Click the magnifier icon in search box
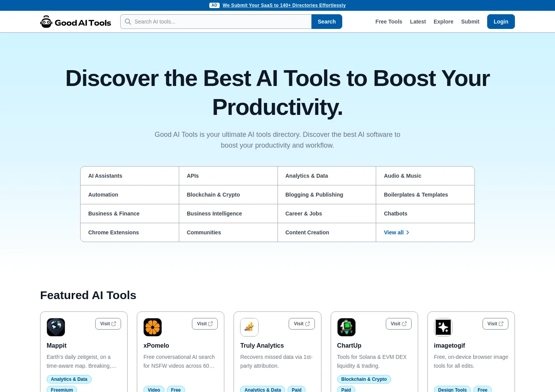Image resolution: width=555 pixels, height=392 pixels. click(128, 22)
